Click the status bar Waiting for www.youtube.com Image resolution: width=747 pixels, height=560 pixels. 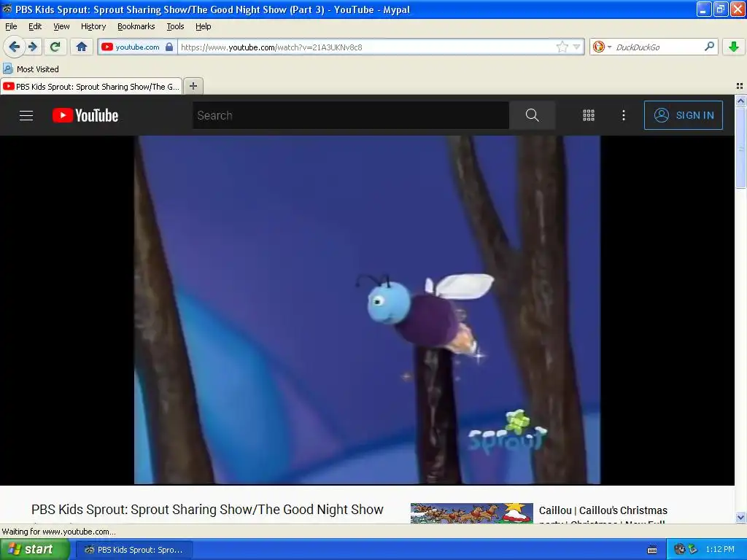pyautogui.click(x=58, y=532)
